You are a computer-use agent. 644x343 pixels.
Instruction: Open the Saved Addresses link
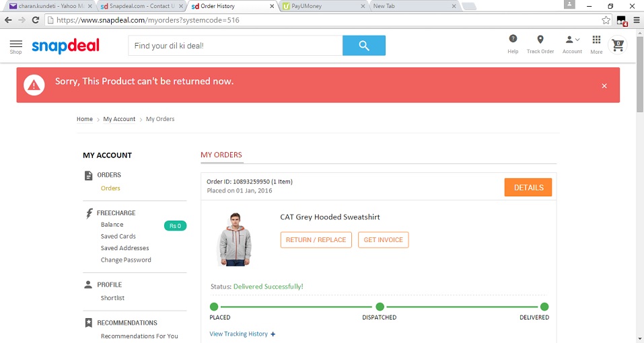(124, 248)
